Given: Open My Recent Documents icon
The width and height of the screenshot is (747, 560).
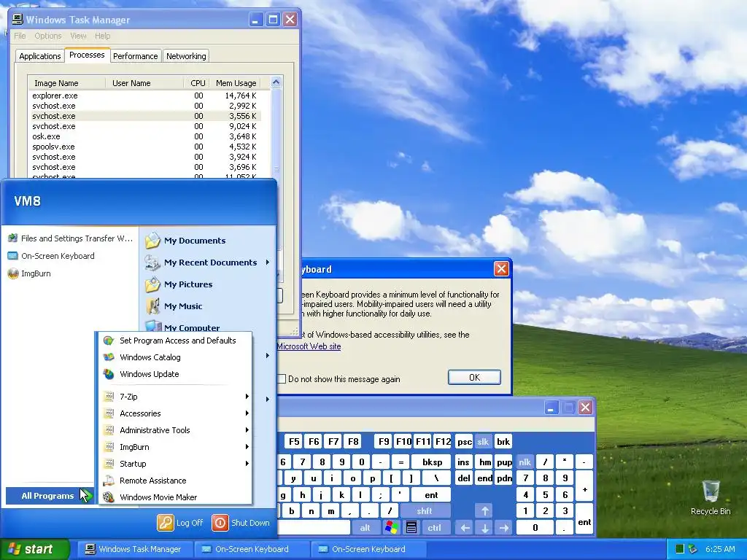Looking at the screenshot, I should click(x=153, y=262).
